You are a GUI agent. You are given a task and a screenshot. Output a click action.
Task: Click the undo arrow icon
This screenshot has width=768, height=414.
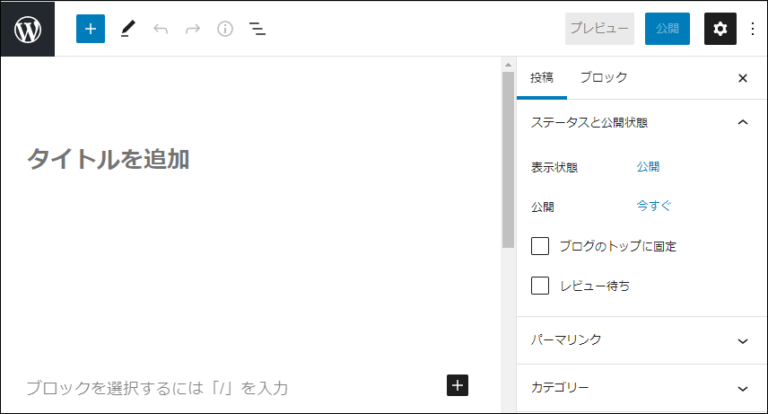160,29
